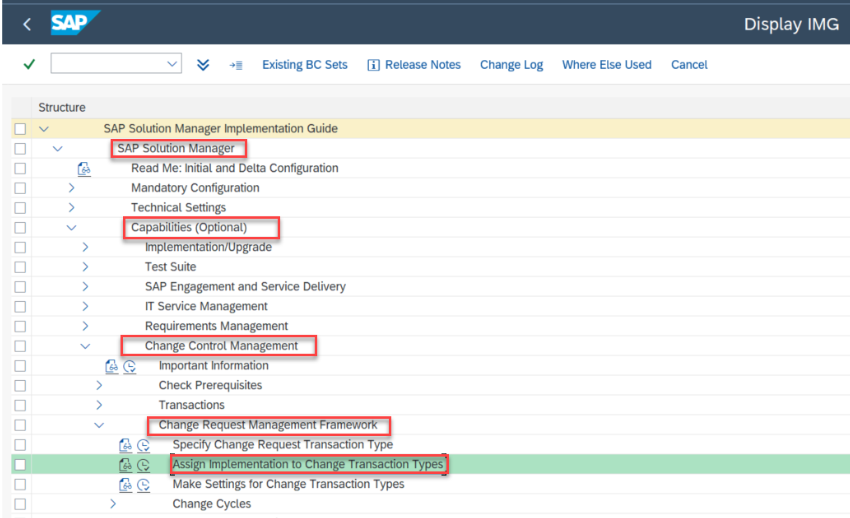Viewport: 850px width, 518px height.
Task: Select Assign Implementation to Change Transaction Types
Action: pyautogui.click(x=308, y=464)
